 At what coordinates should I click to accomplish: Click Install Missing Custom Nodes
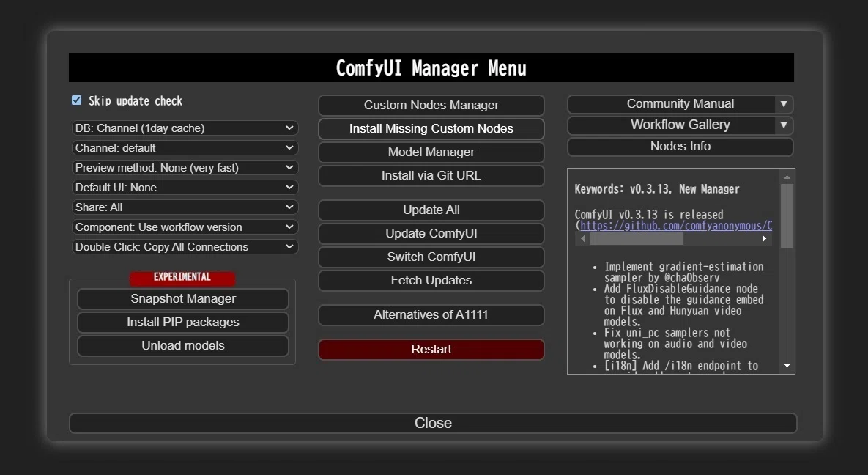[x=431, y=128]
